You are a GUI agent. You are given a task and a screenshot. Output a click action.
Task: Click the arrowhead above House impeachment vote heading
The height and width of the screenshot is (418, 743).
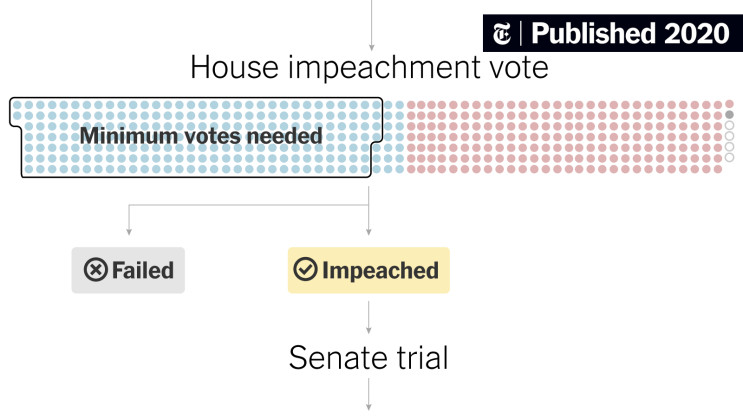372,47
